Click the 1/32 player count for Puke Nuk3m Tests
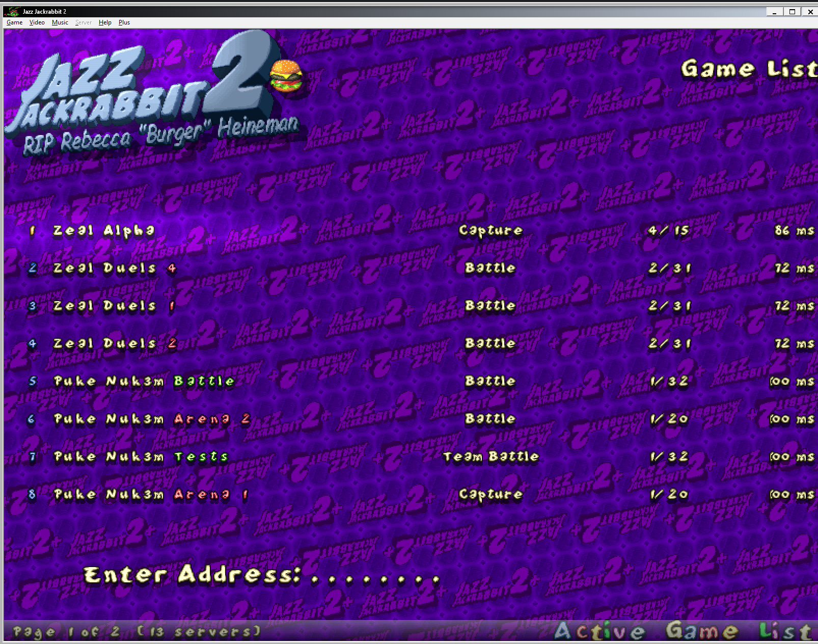 (669, 457)
